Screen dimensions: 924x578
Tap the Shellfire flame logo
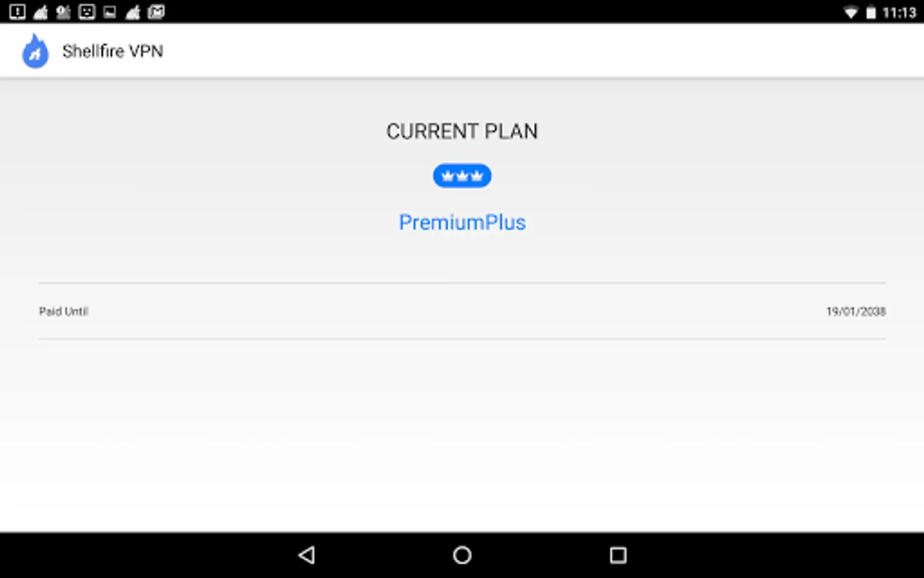[x=35, y=51]
